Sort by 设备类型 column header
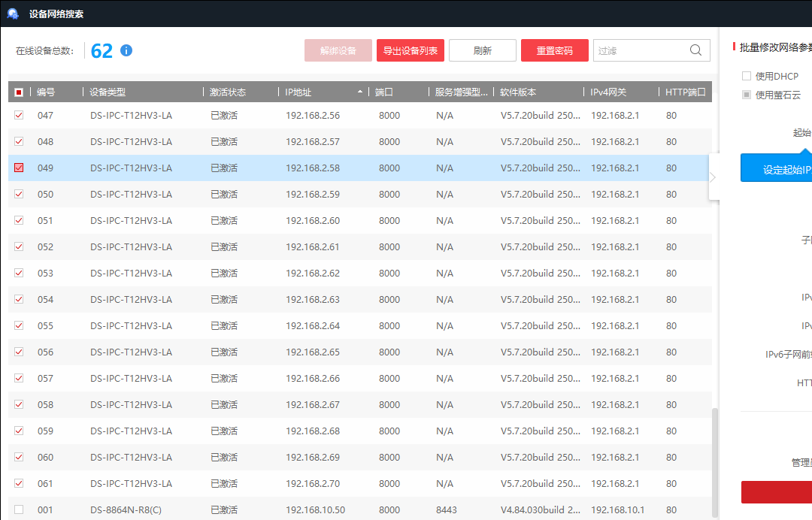This screenshot has height=520, width=812. (108, 92)
